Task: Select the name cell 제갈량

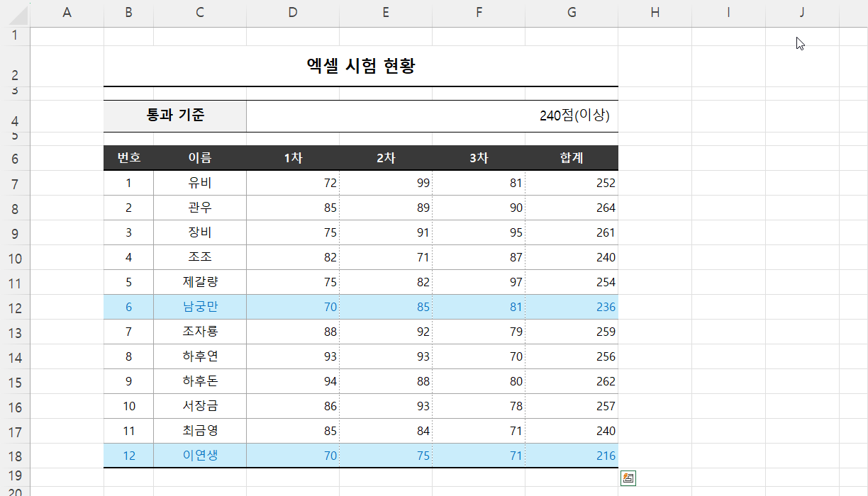Action: (x=200, y=282)
